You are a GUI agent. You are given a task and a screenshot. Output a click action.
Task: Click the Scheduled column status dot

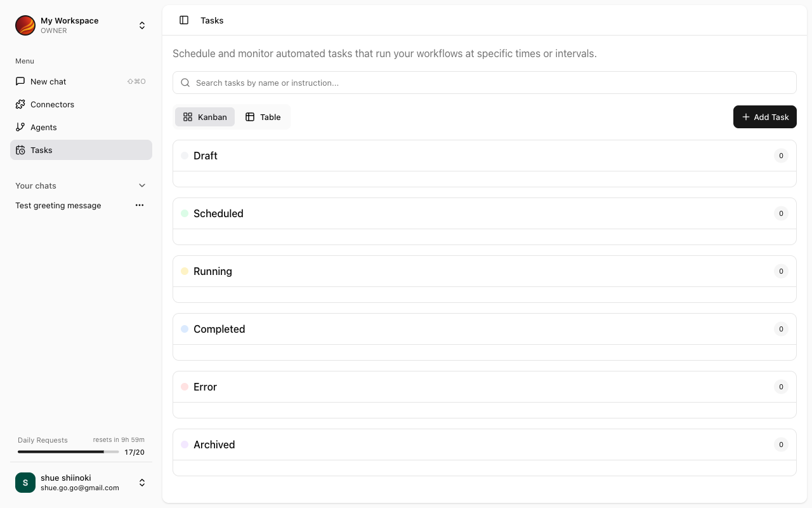pyautogui.click(x=184, y=213)
